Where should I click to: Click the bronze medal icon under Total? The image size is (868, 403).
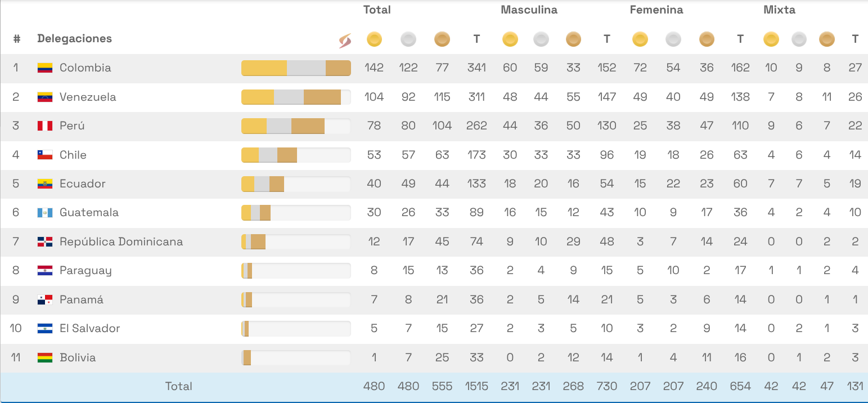tap(442, 39)
